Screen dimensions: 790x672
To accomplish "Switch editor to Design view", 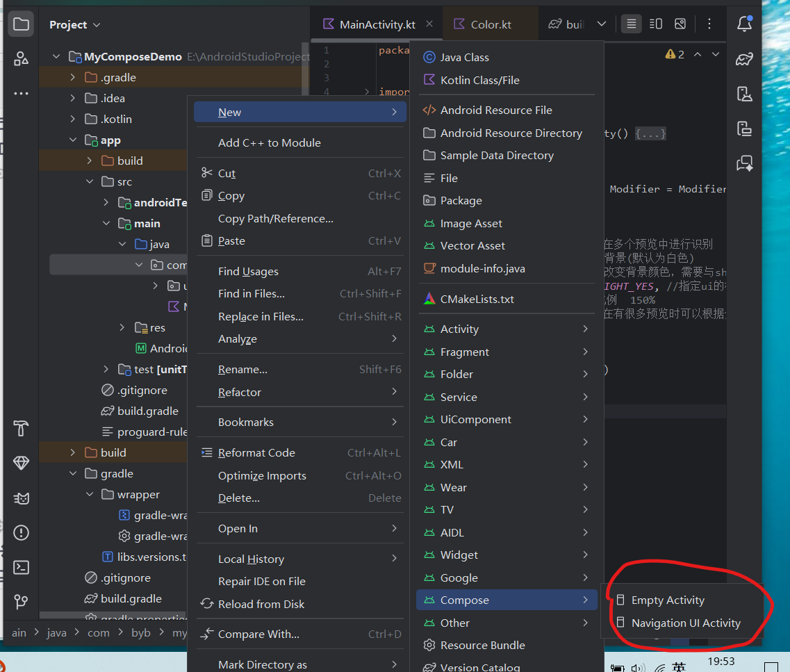I will pos(680,24).
